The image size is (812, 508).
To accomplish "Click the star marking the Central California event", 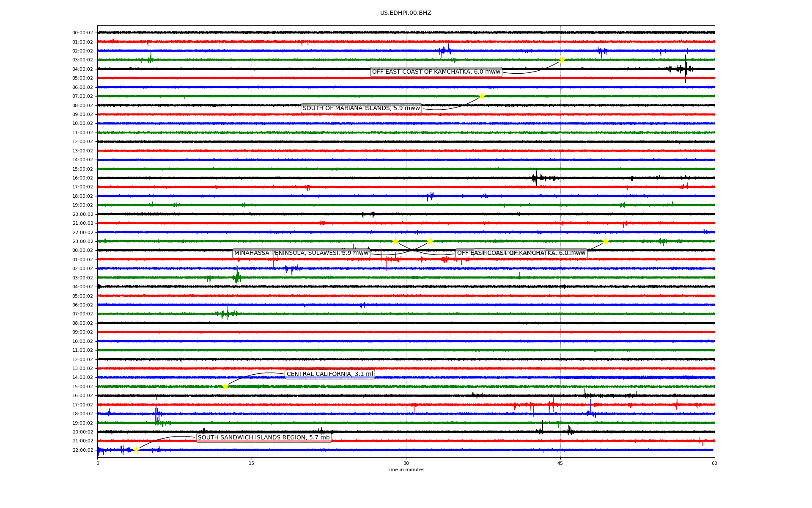I will [225, 387].
